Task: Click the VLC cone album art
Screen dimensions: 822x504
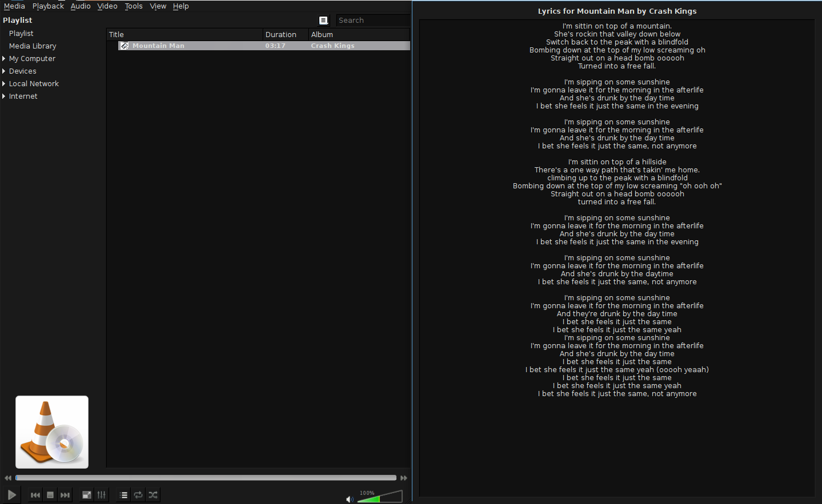Action: [x=52, y=432]
